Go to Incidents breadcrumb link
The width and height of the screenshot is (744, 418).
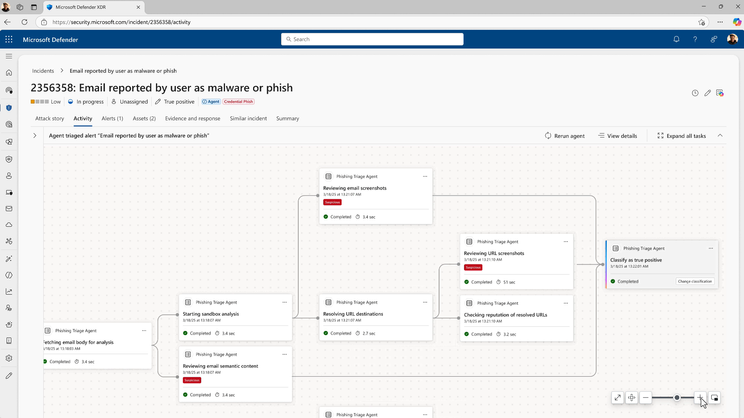coord(43,71)
